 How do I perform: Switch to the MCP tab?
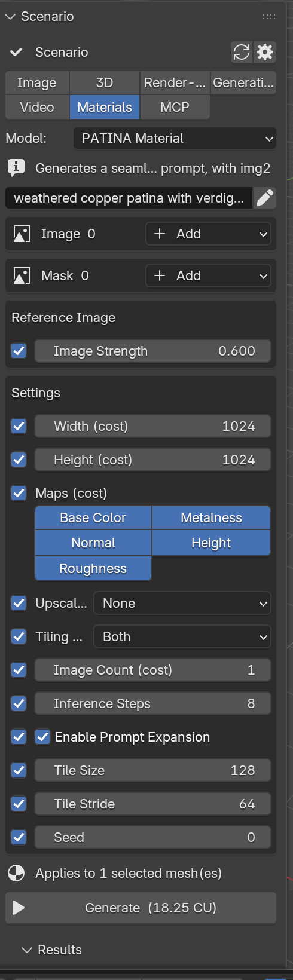(175, 107)
